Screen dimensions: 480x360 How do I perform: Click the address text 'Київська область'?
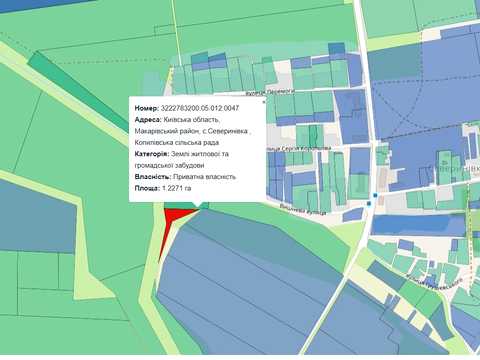click(x=192, y=120)
